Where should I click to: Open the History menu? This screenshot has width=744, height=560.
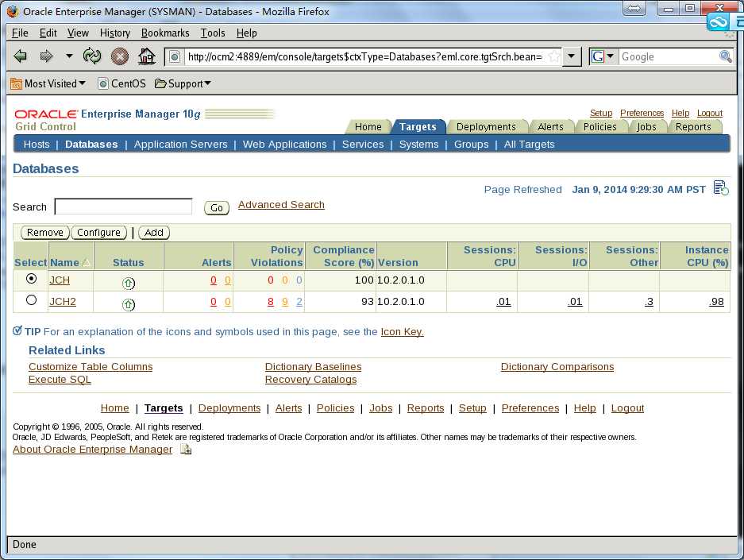(115, 33)
